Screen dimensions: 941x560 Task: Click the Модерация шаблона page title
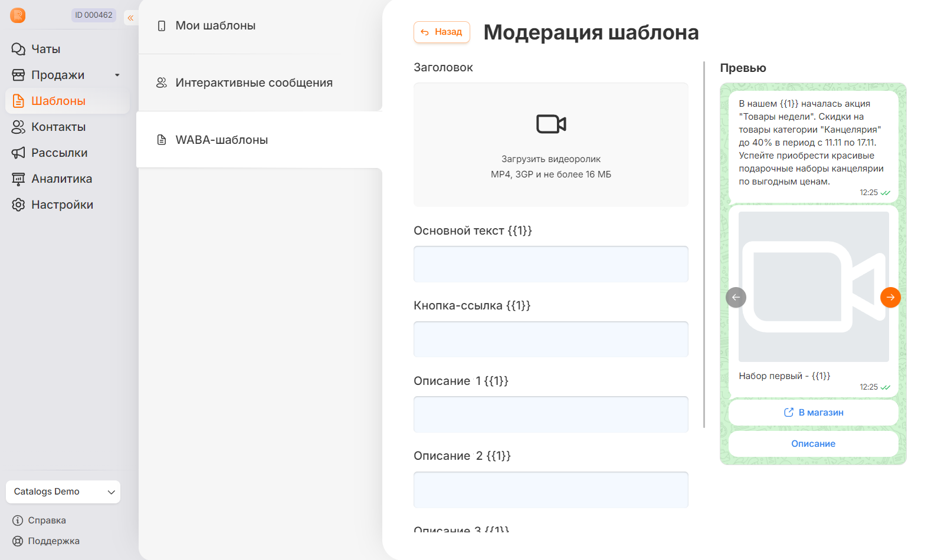click(x=591, y=32)
